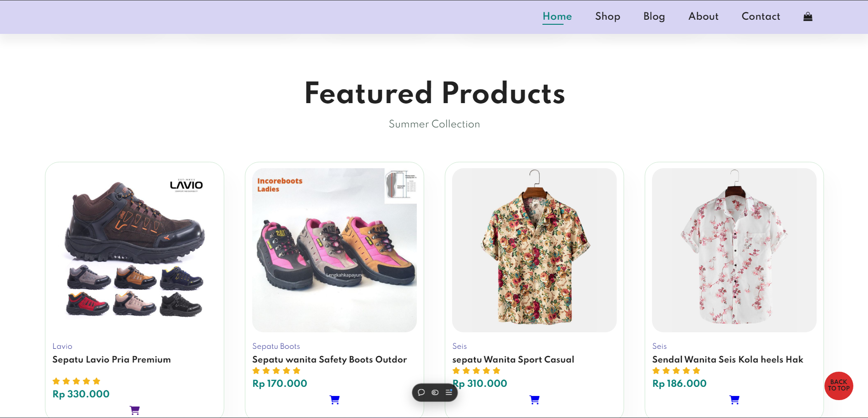Open the white pink-blossom shirt image
The width and height of the screenshot is (868, 418).
click(734, 250)
